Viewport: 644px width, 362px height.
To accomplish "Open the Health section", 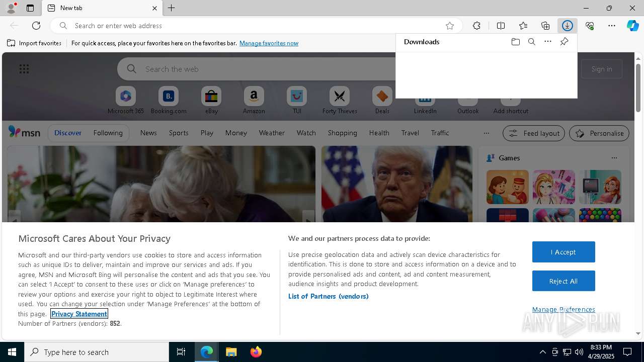I will 379,133.
